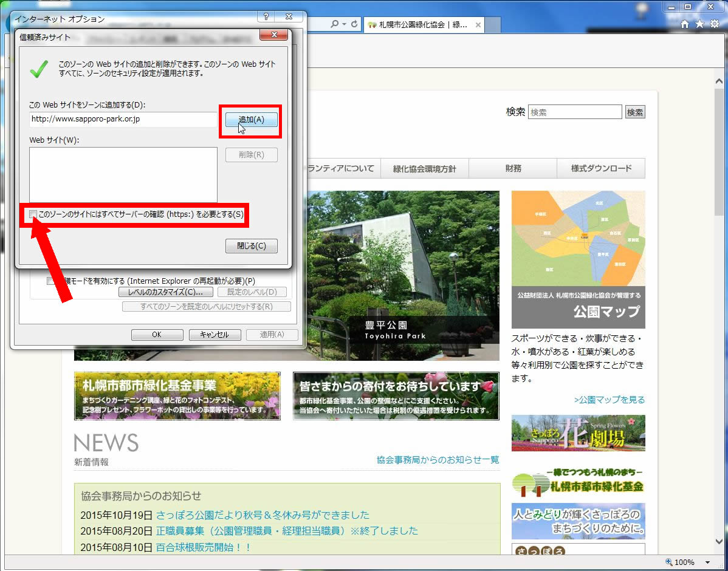Click the zoom magnifier icon in status bar

pos(669,562)
